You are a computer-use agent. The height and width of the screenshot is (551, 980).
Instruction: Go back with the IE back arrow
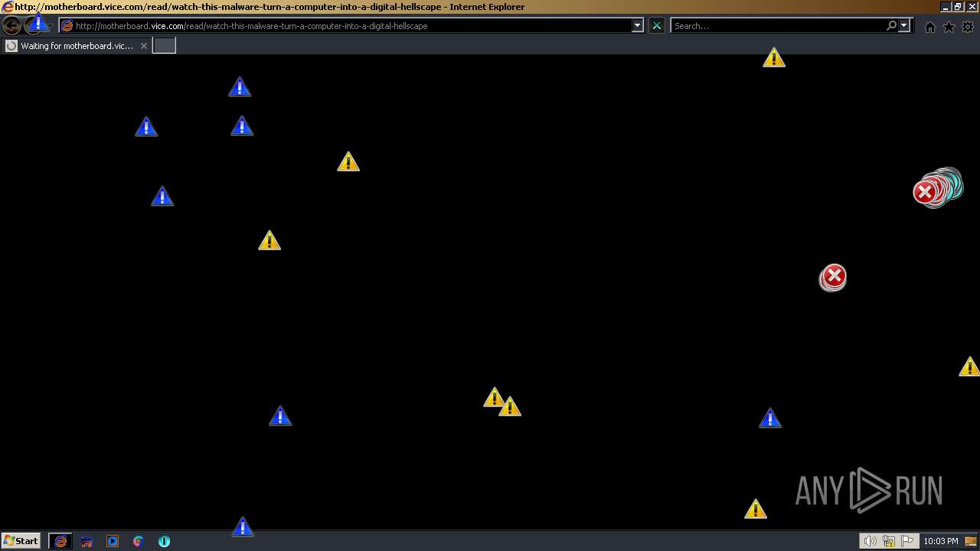(11, 25)
